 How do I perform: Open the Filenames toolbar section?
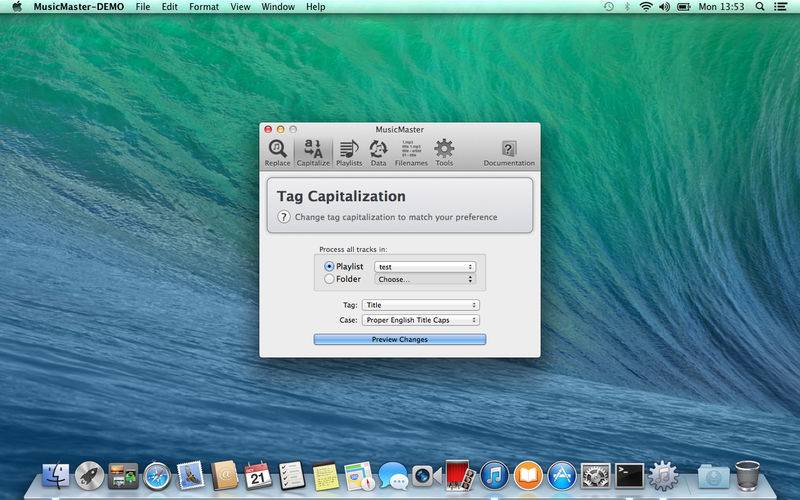[411, 153]
